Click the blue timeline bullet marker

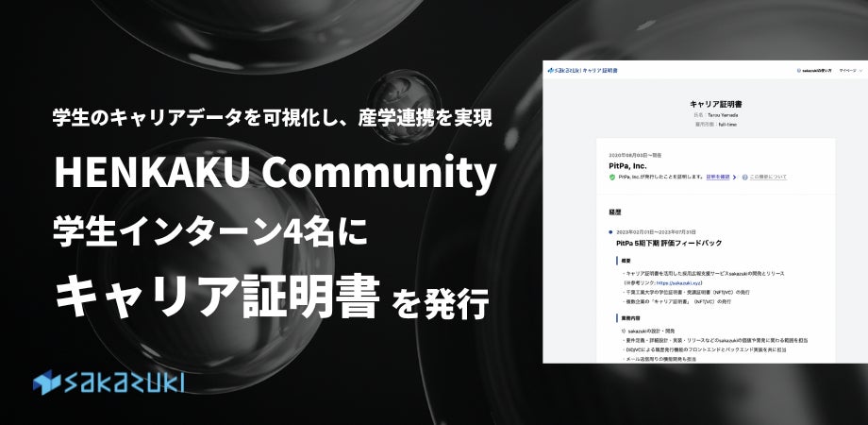tap(610, 232)
